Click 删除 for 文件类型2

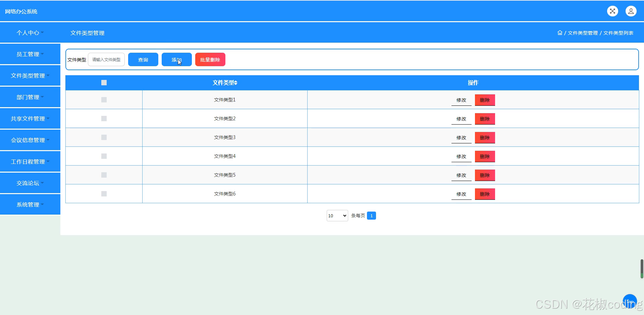click(485, 119)
